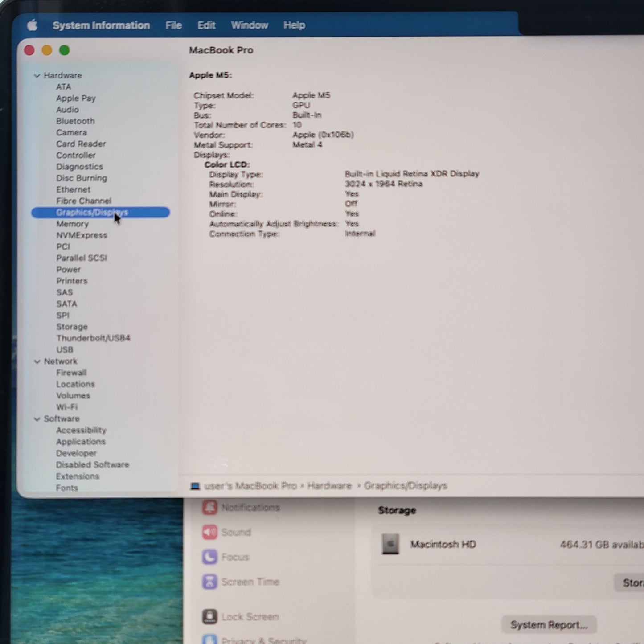
Task: Select SPI in the sidebar
Action: [x=62, y=316]
